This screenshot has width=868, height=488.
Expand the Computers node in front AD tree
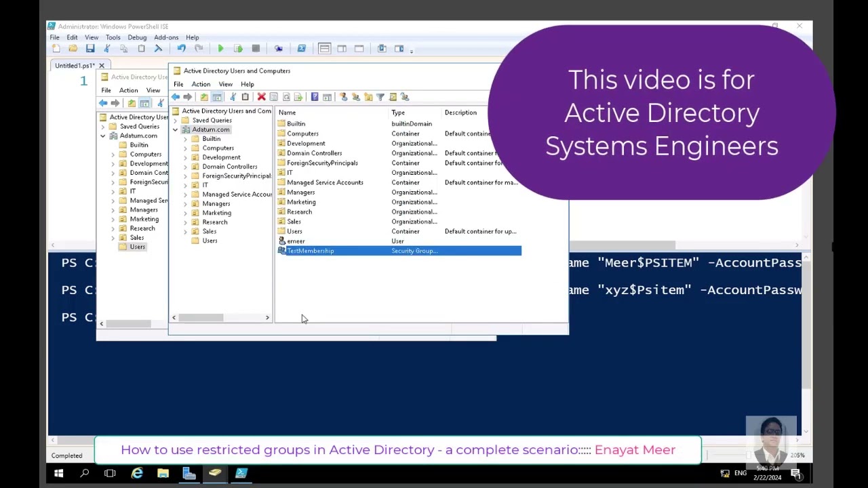pos(186,148)
